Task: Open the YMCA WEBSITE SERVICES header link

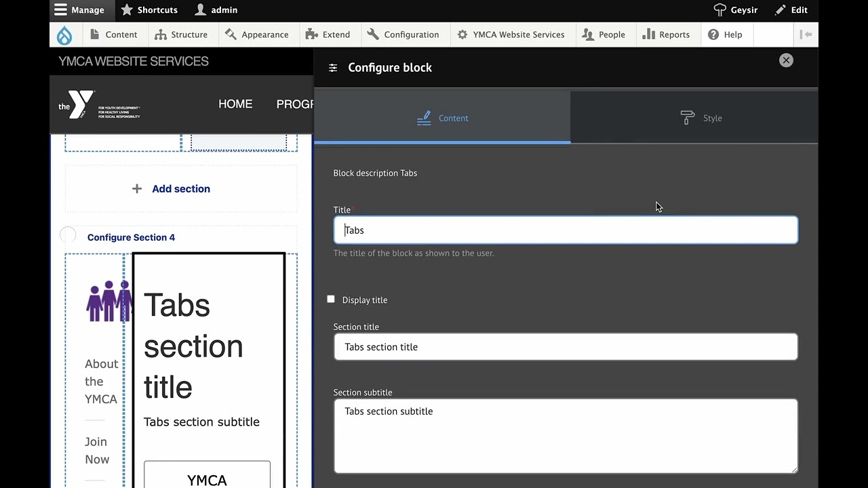Action: coord(134,61)
